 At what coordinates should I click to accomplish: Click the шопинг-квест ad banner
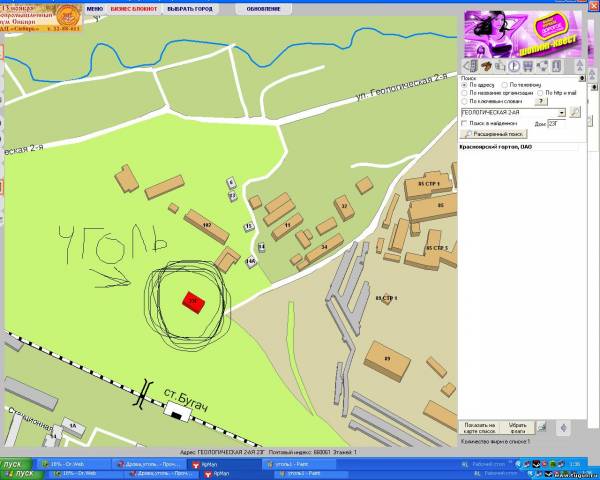pyautogui.click(x=523, y=34)
